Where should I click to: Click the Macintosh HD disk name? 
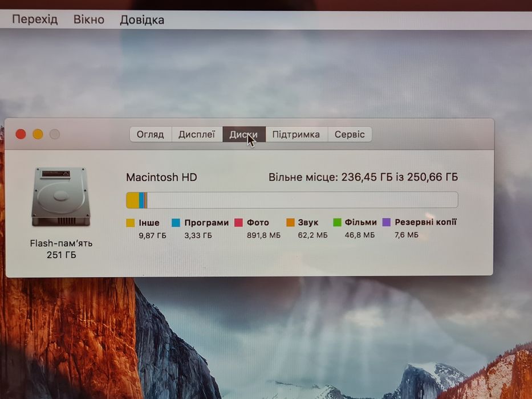pyautogui.click(x=161, y=177)
